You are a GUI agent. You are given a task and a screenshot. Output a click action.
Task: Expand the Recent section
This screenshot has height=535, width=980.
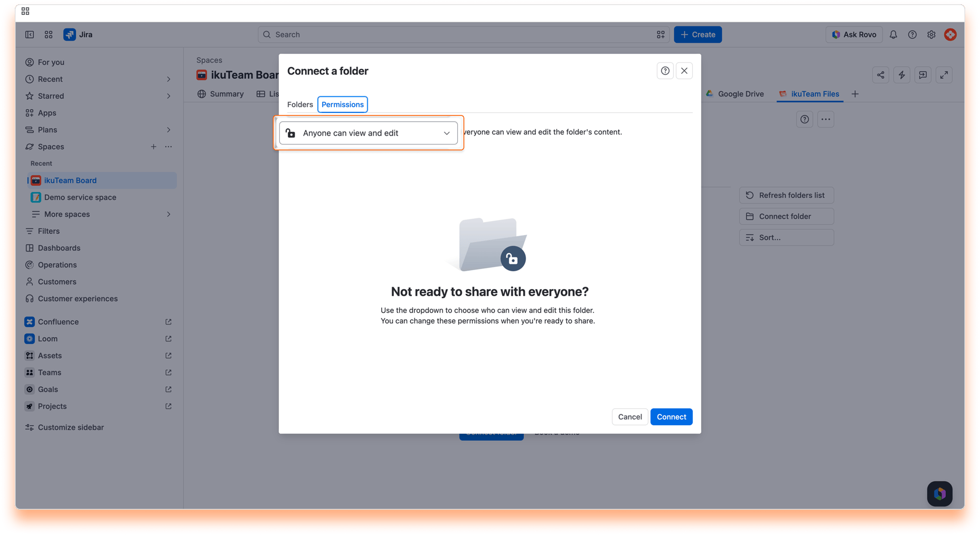[168, 79]
